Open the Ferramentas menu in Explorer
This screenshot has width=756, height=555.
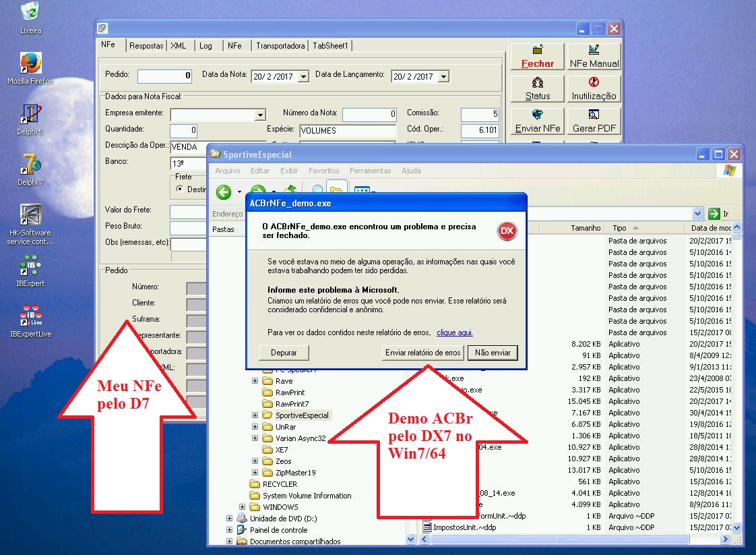click(371, 171)
